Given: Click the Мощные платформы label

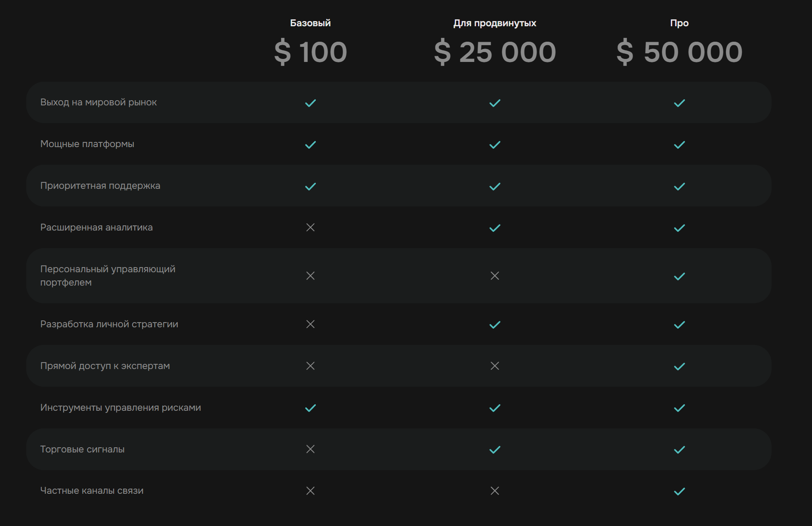Looking at the screenshot, I should pos(87,144).
